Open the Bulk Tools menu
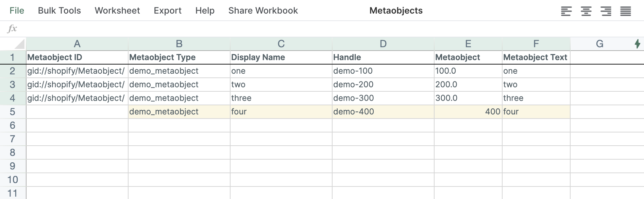The width and height of the screenshot is (644, 199). pos(59,11)
